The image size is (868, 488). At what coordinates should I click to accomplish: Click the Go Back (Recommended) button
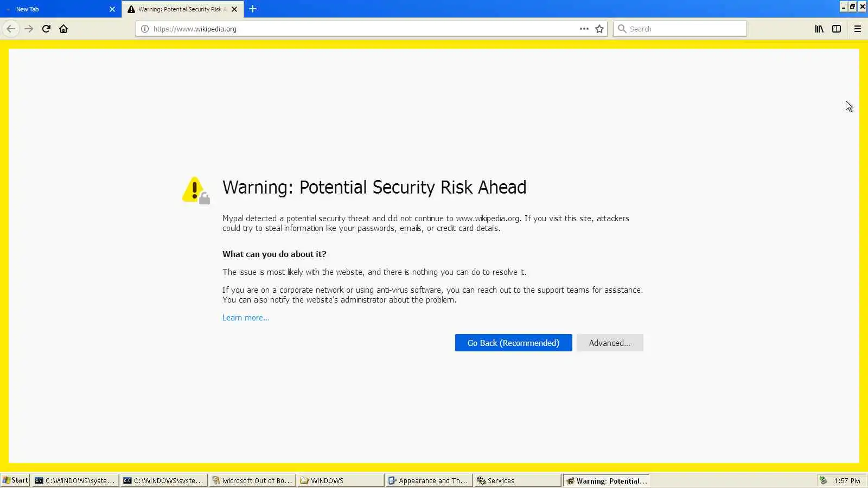[513, 343]
